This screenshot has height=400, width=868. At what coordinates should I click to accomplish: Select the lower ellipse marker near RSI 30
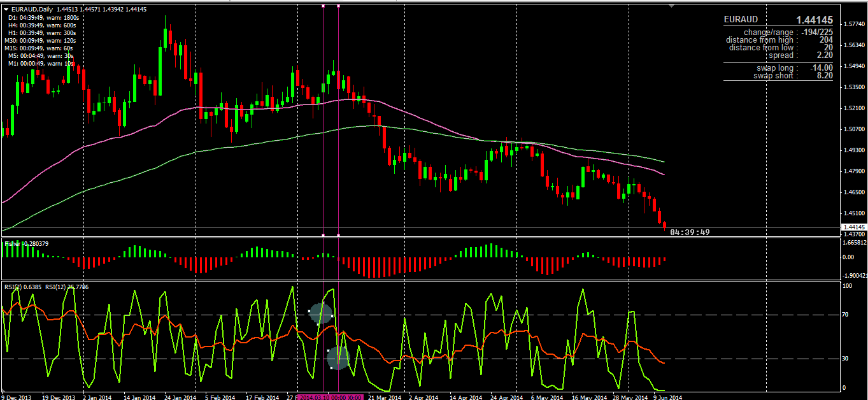(x=338, y=359)
